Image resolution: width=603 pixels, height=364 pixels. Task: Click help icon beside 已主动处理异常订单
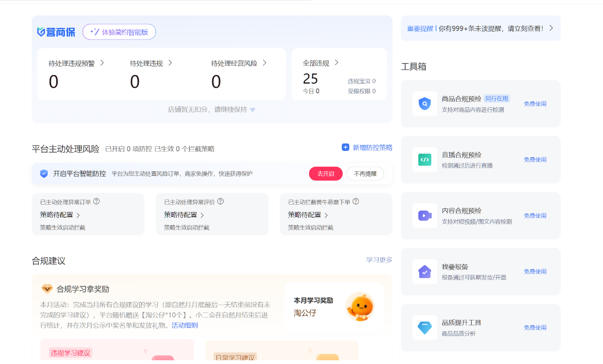97,201
